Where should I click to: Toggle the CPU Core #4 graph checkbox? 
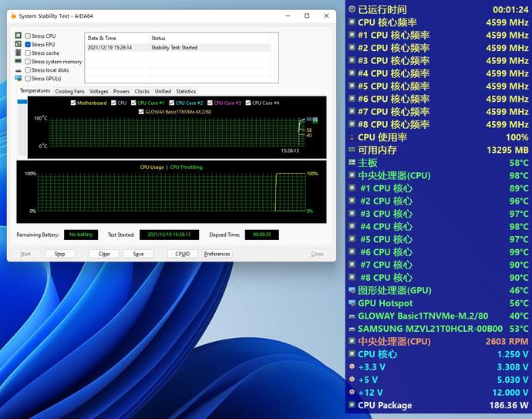[x=248, y=103]
